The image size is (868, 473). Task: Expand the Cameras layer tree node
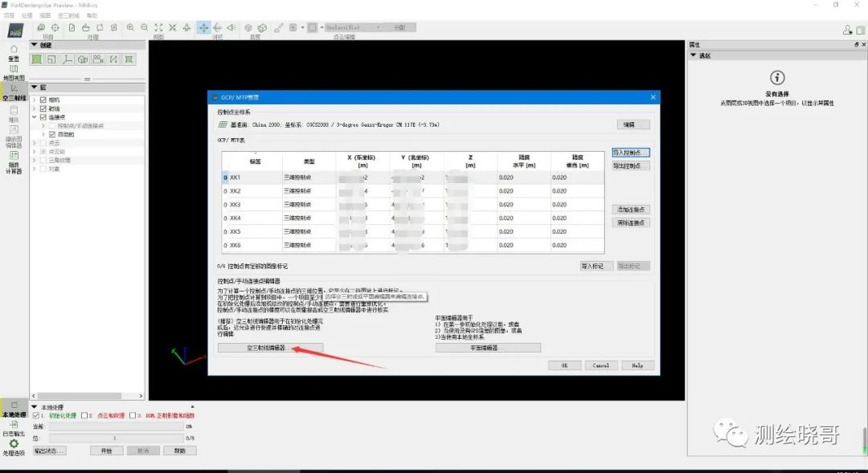[35, 100]
